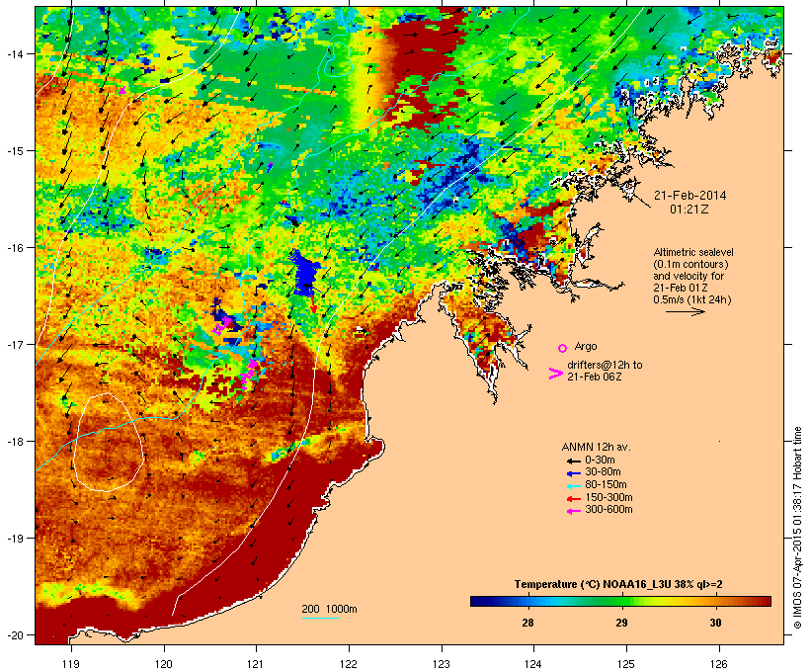Click the "Temperature (°C) NOAA16_L3U" colorbar title

tap(591, 585)
